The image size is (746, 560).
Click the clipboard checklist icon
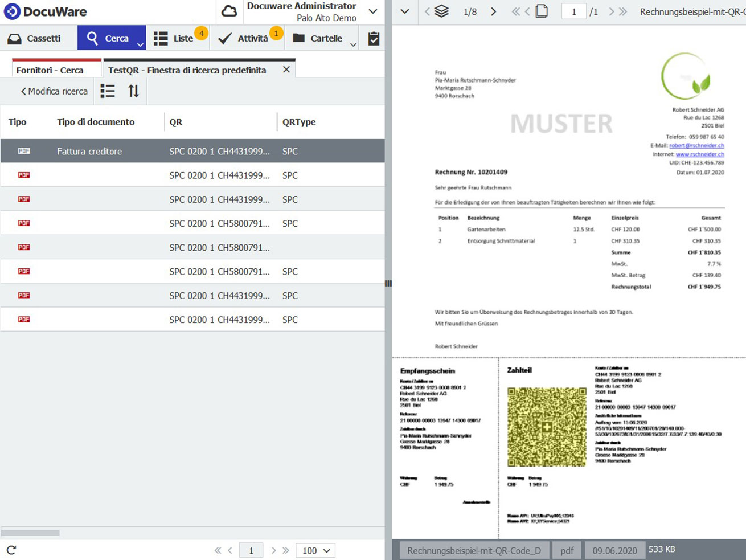(374, 38)
